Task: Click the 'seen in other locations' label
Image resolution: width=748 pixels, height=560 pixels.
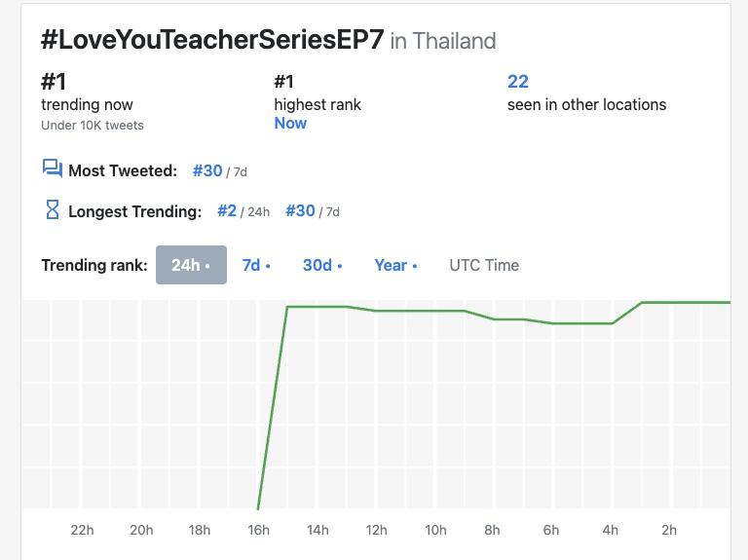Action: pyautogui.click(x=586, y=104)
